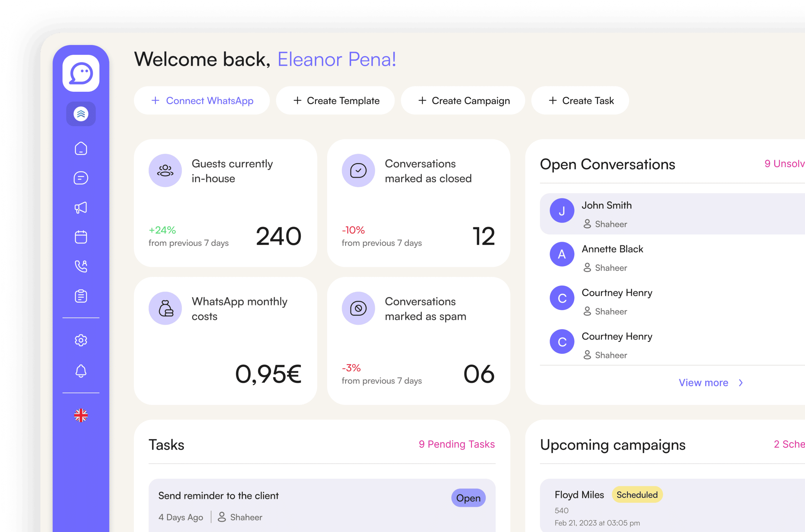The image size is (805, 532).
Task: Click the Upcoming campaigns heading
Action: pyautogui.click(x=613, y=445)
